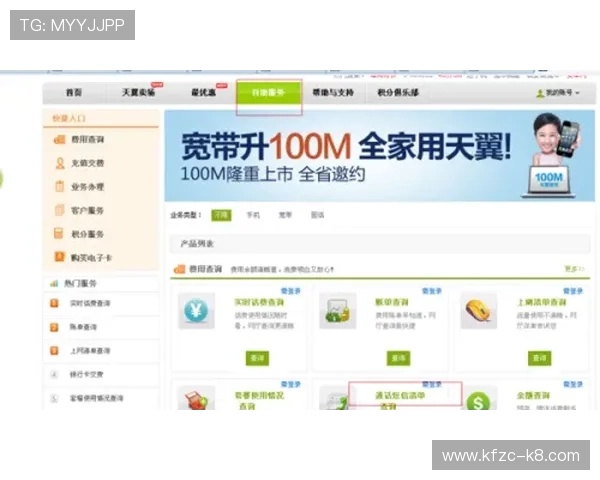
Task: Click the 费用查询 quick-entry icon in the sidebar
Action: point(60,139)
